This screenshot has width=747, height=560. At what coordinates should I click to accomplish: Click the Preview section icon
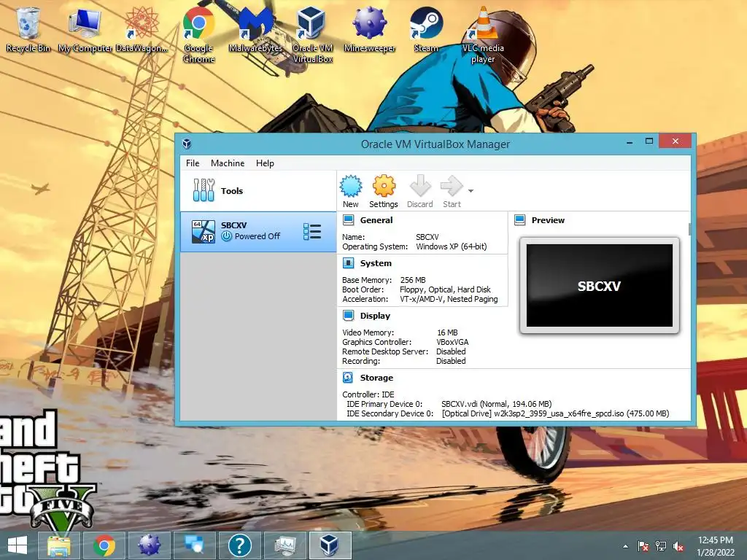(519, 220)
